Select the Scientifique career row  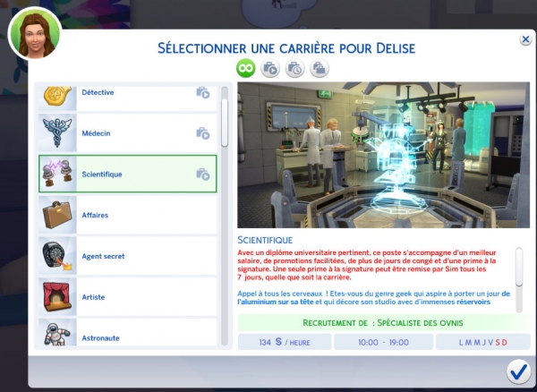(128, 174)
